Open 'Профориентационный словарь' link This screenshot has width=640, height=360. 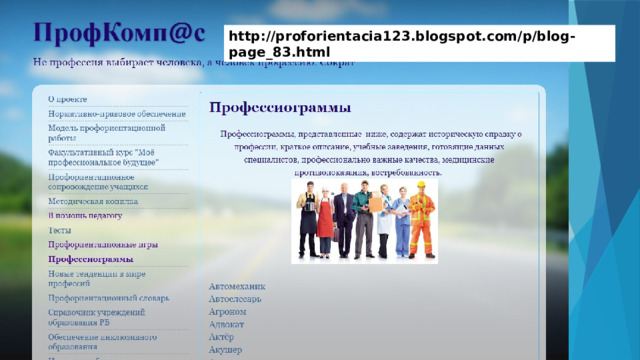click(109, 298)
